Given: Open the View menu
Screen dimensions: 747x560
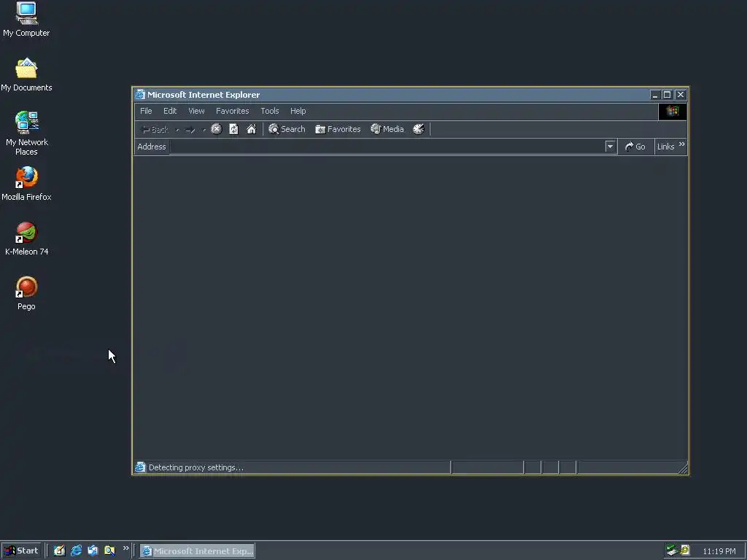Looking at the screenshot, I should coord(196,111).
